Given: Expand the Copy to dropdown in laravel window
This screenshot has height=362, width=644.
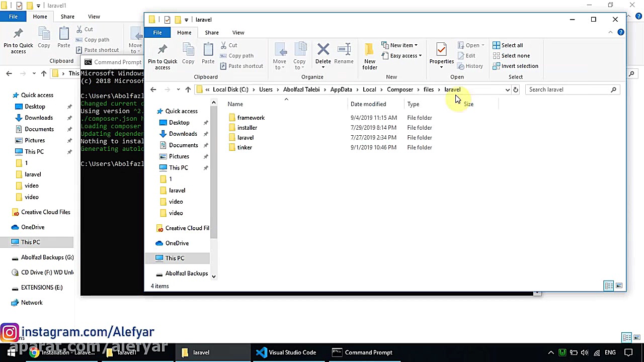Looking at the screenshot, I should point(299,64).
